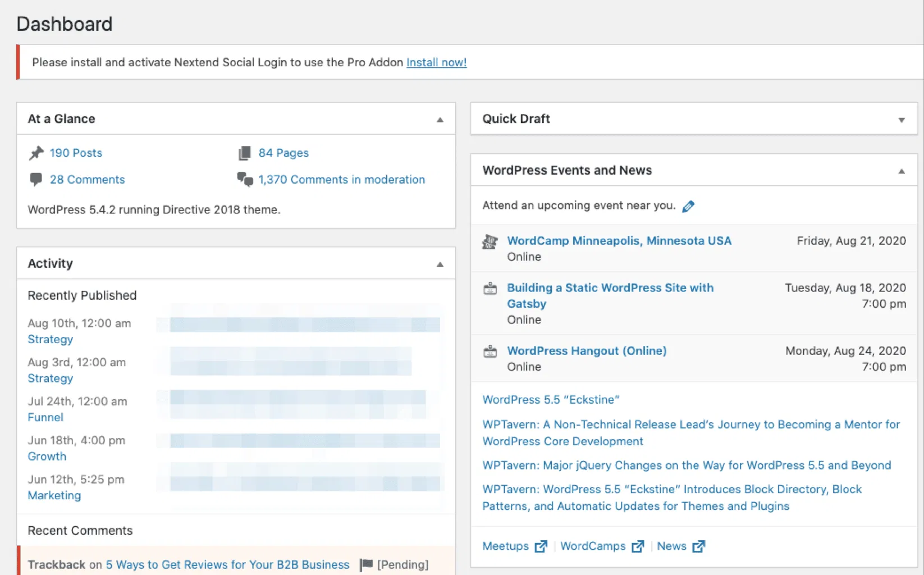Open the 1,370 Comments in moderation link
This screenshot has width=924, height=575.
coord(341,180)
